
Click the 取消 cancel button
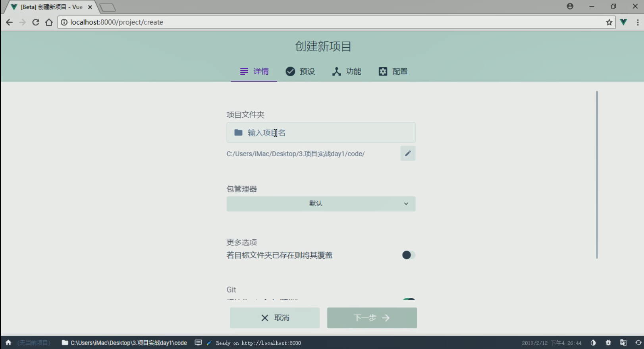[275, 318]
